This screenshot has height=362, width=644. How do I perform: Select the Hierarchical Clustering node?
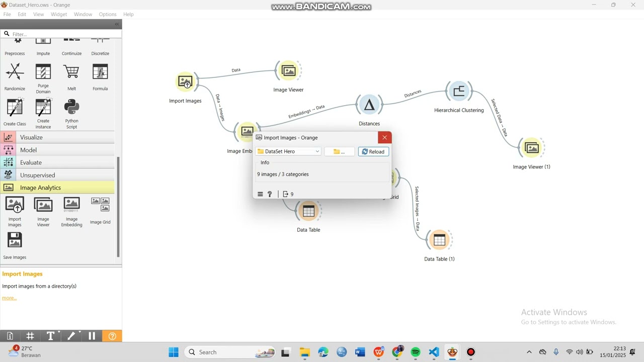pyautogui.click(x=459, y=91)
